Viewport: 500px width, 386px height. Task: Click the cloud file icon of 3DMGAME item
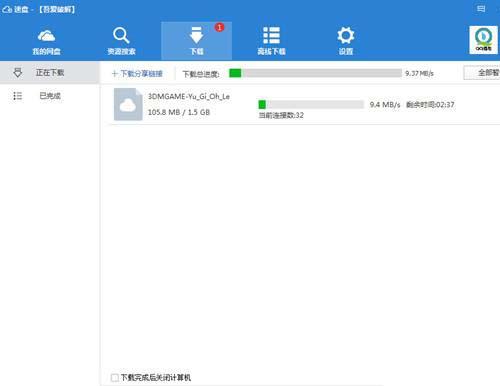pos(128,104)
